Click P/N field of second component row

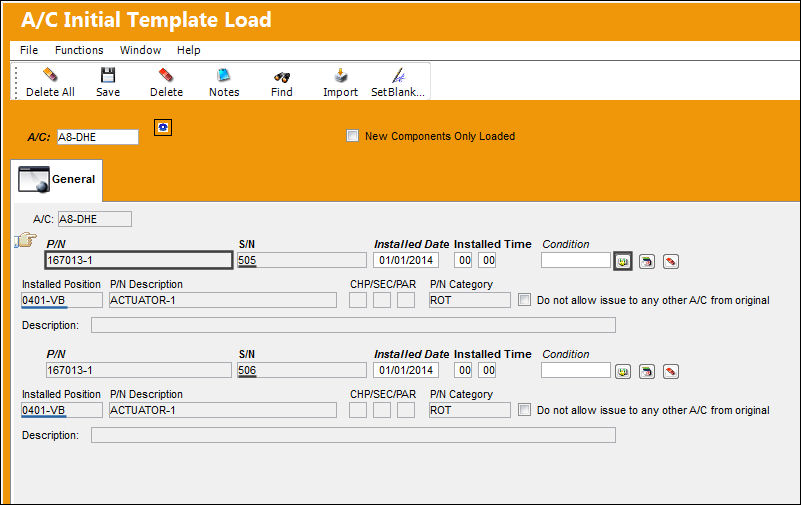tap(138, 370)
